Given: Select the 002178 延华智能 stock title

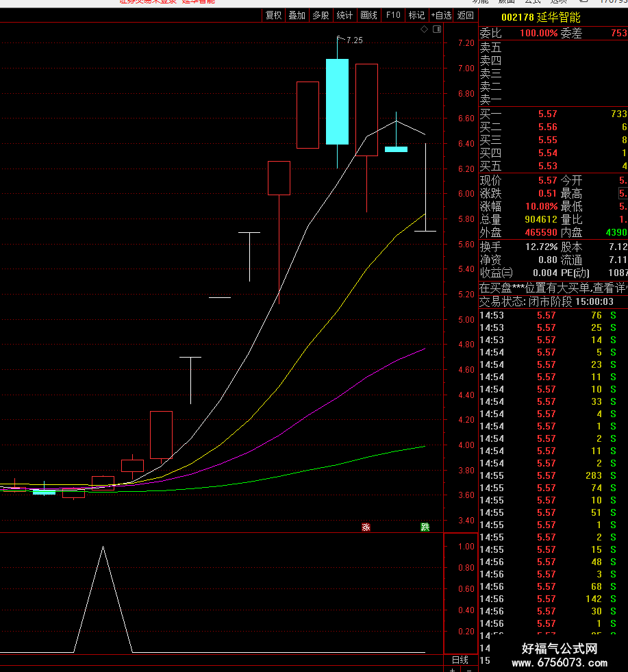Looking at the screenshot, I should point(540,18).
